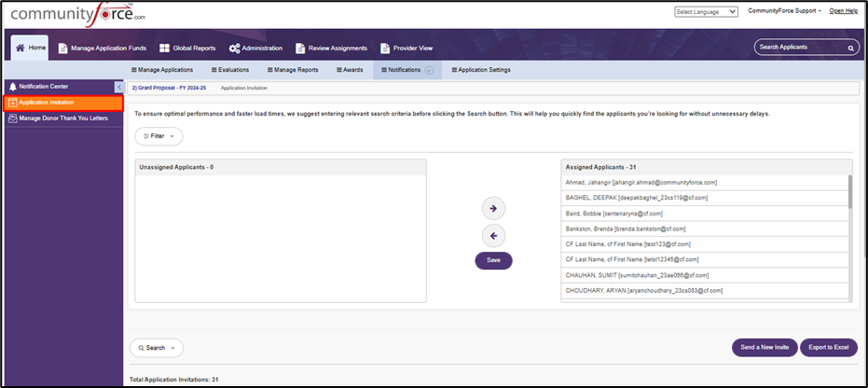Select Ahmad, Jahangir in Assigned Applicants
Image resolution: width=868 pixels, height=388 pixels.
[x=704, y=182]
